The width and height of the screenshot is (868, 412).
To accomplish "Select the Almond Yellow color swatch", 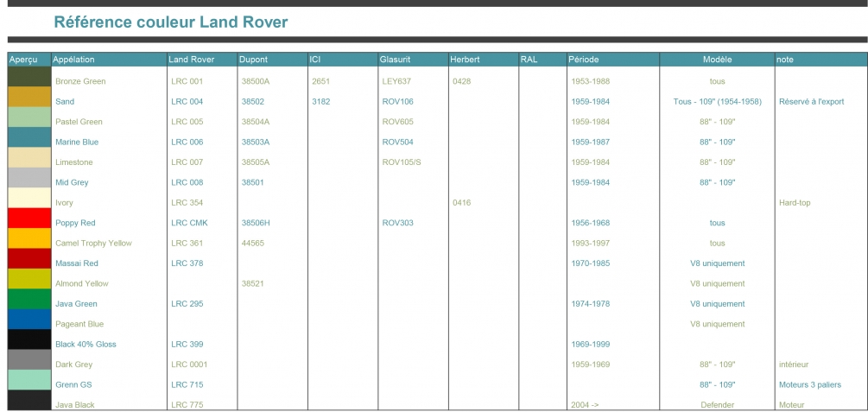I will tap(29, 278).
